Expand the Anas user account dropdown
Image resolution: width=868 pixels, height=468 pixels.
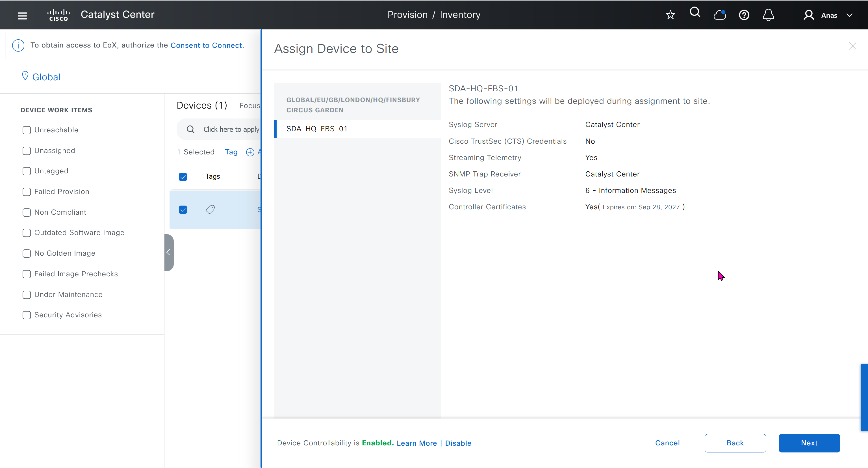[829, 15]
